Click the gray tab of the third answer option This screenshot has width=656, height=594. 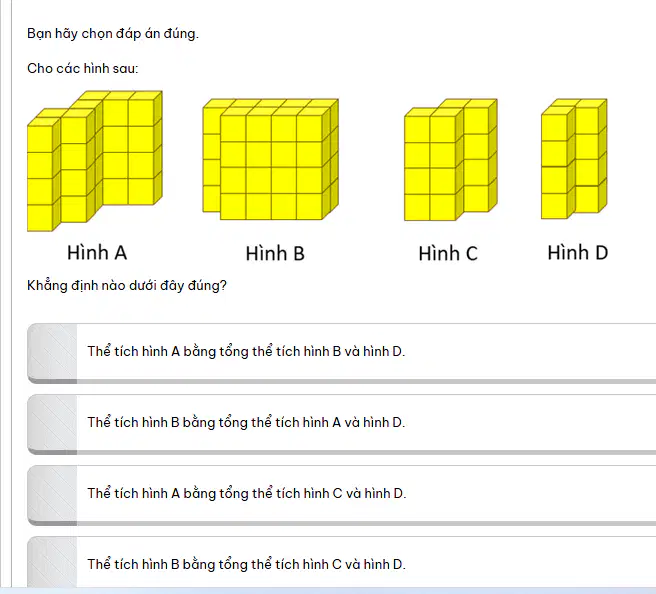[x=52, y=495]
